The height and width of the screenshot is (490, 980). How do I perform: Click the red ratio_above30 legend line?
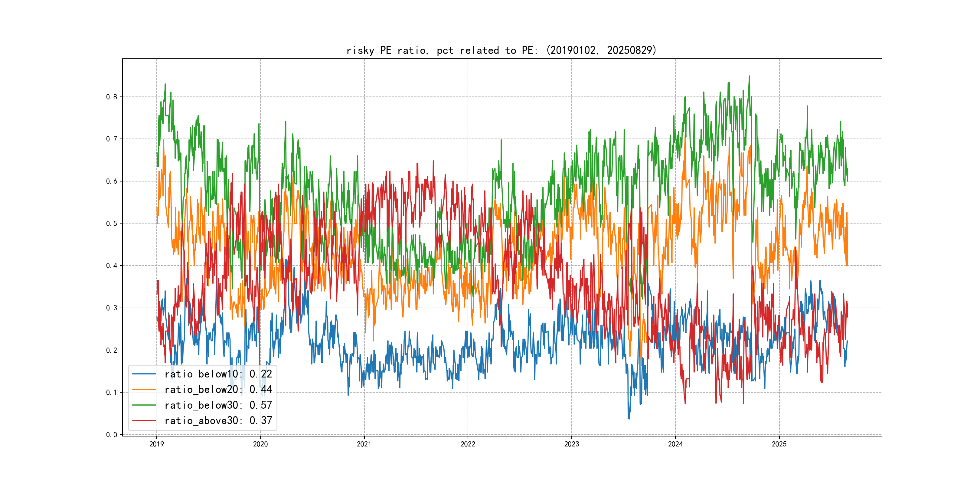pos(144,421)
